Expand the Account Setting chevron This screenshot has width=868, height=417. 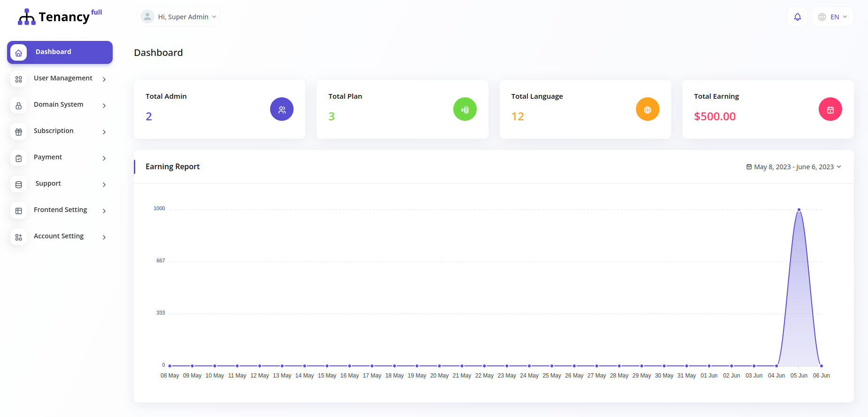click(x=104, y=237)
